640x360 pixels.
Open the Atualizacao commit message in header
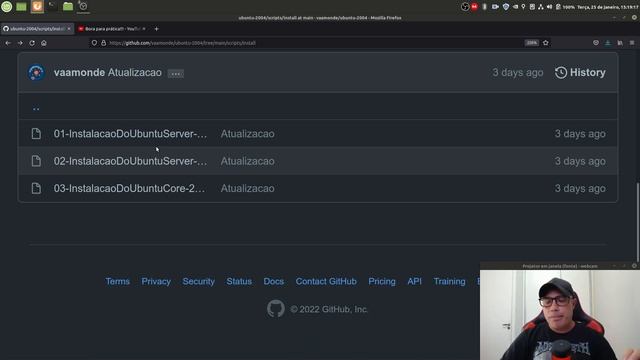coord(135,73)
